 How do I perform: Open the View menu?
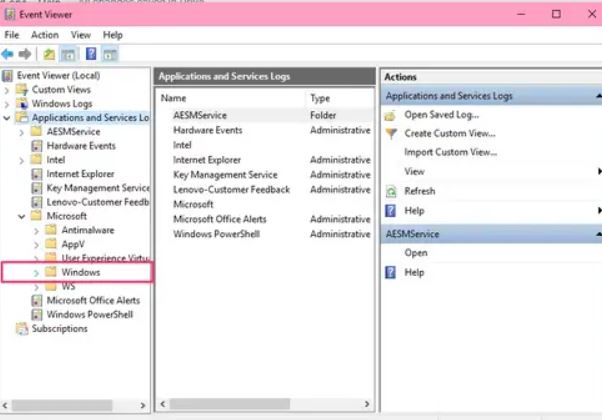tap(81, 35)
